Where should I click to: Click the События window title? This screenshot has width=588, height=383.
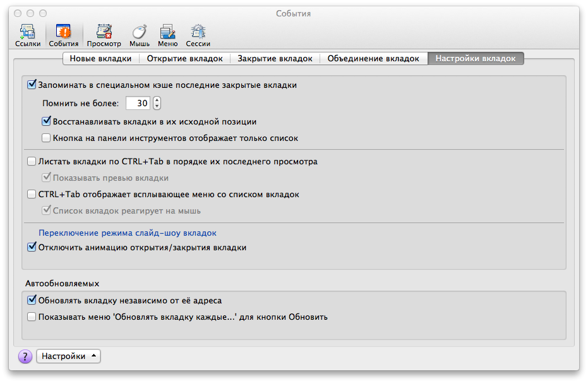pos(293,13)
